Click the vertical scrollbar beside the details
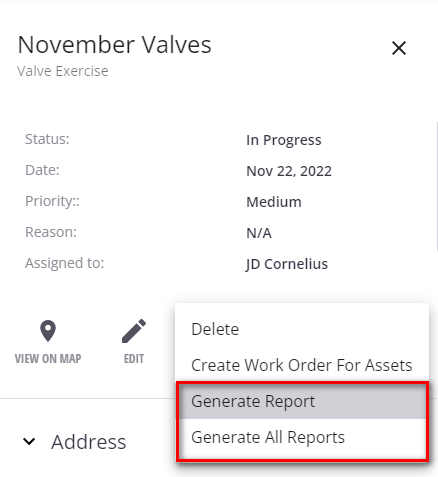438x477 pixels. 437,186
